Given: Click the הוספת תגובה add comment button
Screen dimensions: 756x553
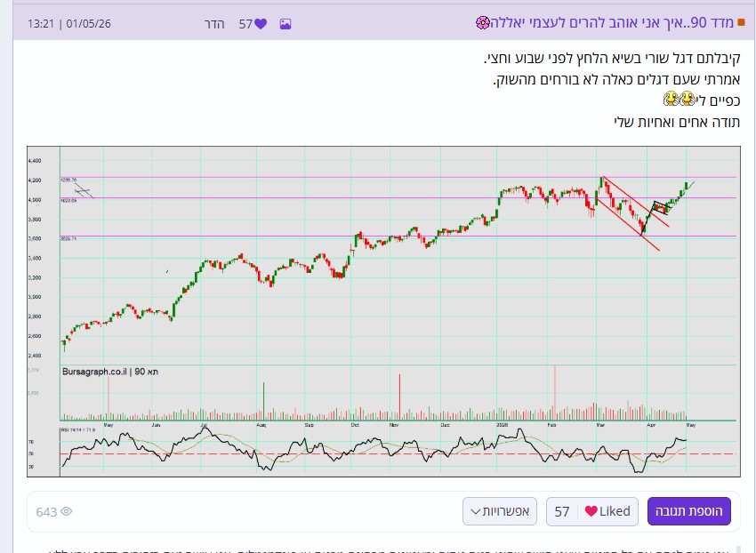Looking at the screenshot, I should click(x=689, y=511).
